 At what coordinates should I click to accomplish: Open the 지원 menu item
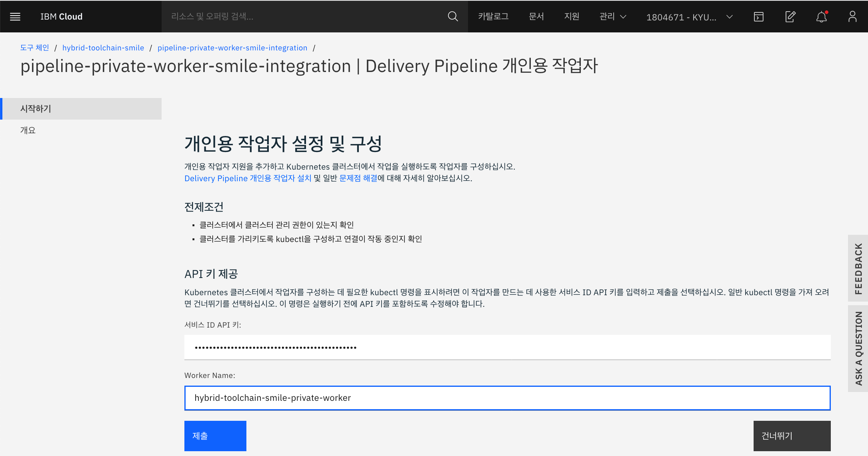[x=572, y=16]
